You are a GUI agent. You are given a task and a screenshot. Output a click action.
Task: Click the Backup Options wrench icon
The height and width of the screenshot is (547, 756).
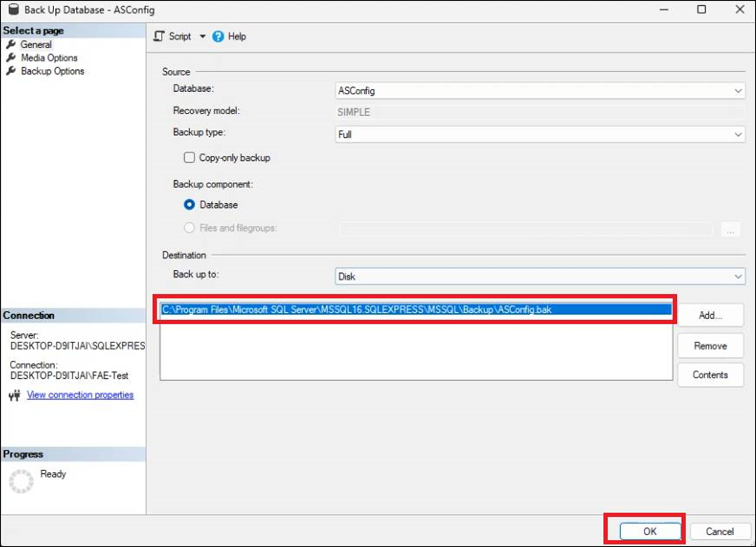click(11, 71)
